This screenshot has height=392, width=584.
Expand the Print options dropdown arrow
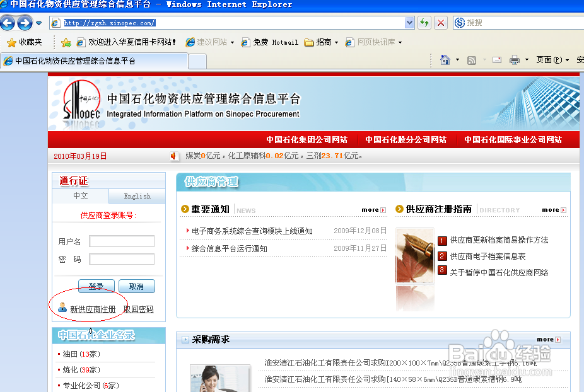[x=527, y=60]
